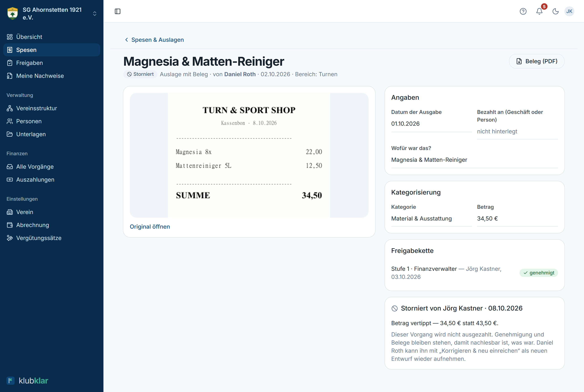The image size is (584, 392).
Task: Open Unterlagen section
Action: point(52,134)
